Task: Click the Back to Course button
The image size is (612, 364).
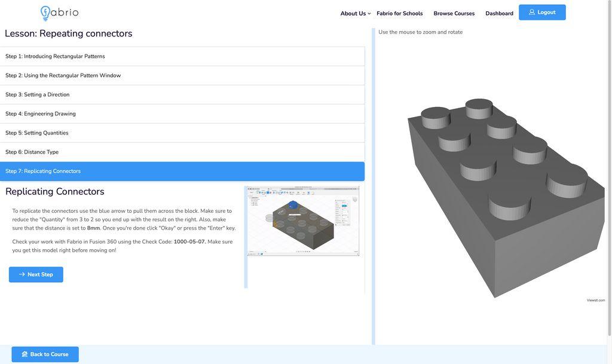Action: 45,354
